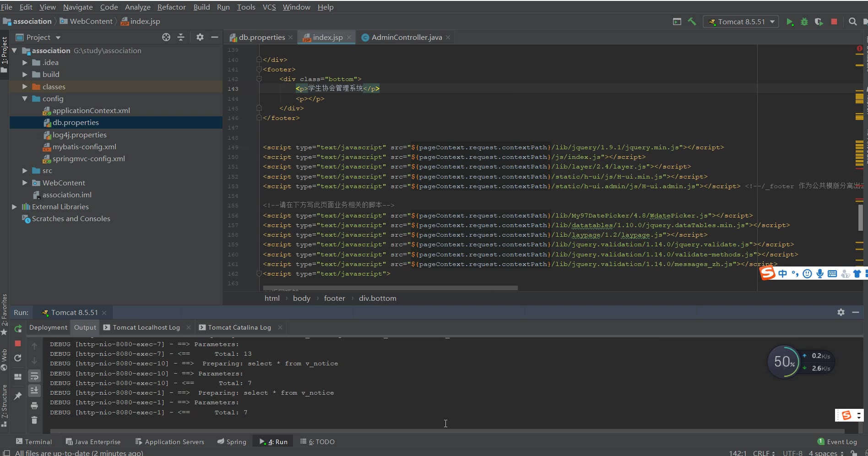Close the Tomcat Catalina Log tab
The image size is (868, 456).
tap(280, 327)
